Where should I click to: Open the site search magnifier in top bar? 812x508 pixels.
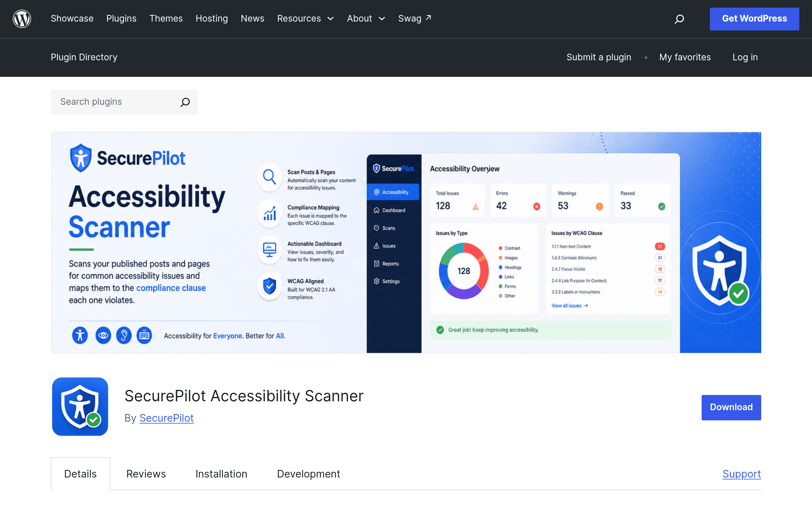679,19
